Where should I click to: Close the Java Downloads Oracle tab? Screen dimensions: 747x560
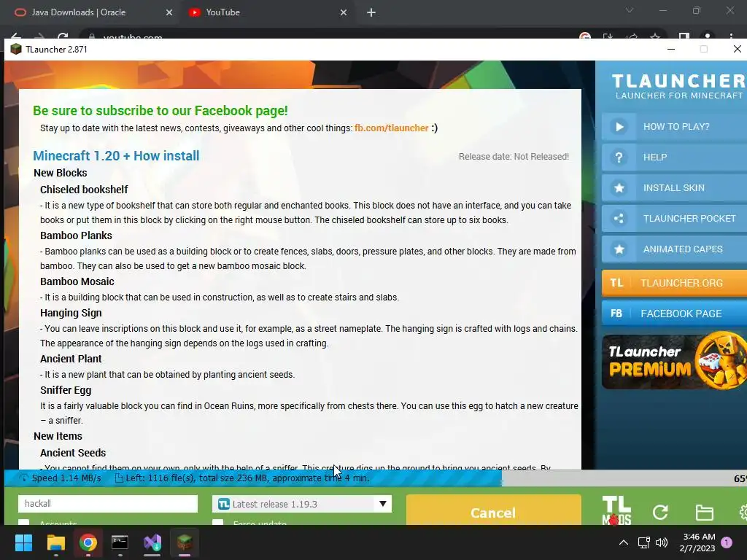coord(169,13)
